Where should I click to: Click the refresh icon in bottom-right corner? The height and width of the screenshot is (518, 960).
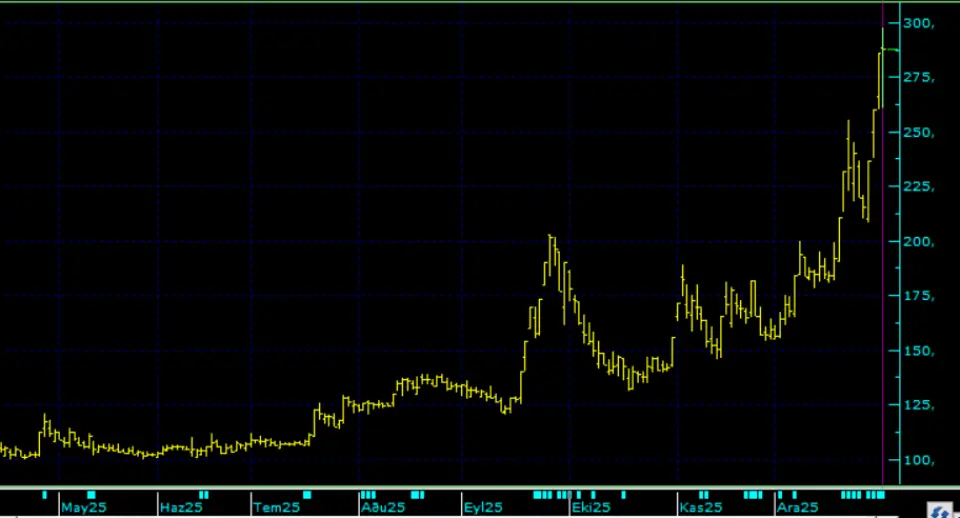(x=939, y=511)
